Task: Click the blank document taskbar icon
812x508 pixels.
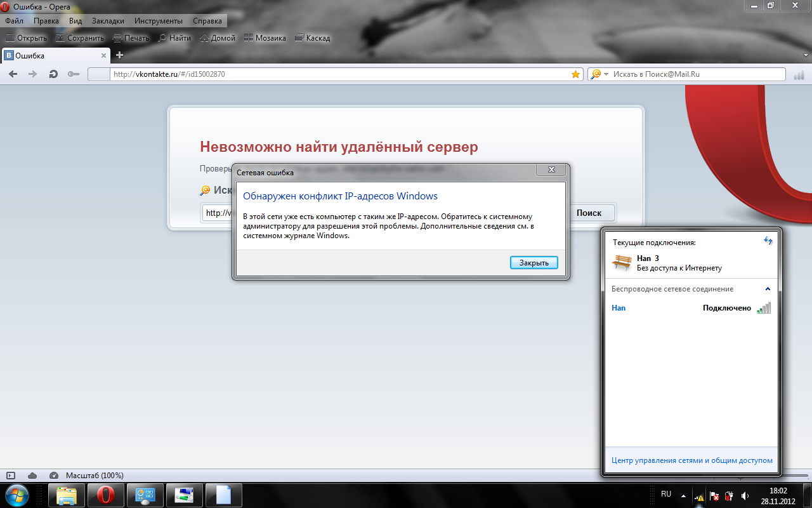Action: [225, 495]
